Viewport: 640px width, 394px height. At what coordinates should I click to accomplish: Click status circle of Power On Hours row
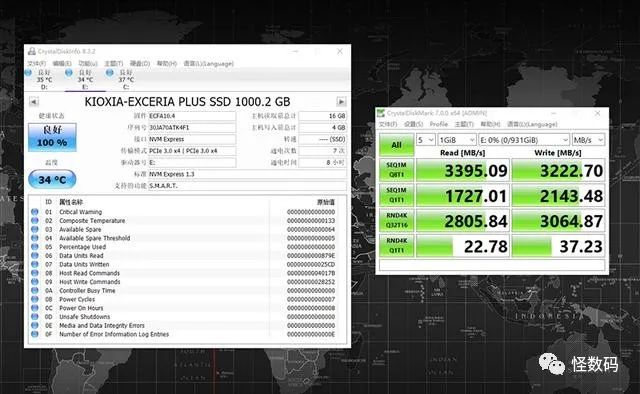[x=35, y=308]
